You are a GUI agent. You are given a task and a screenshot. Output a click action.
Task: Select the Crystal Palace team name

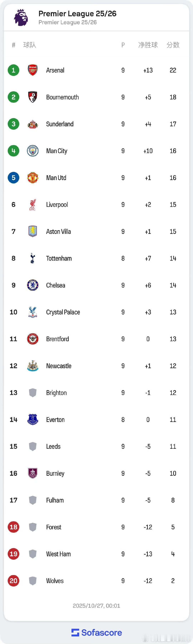(x=63, y=312)
